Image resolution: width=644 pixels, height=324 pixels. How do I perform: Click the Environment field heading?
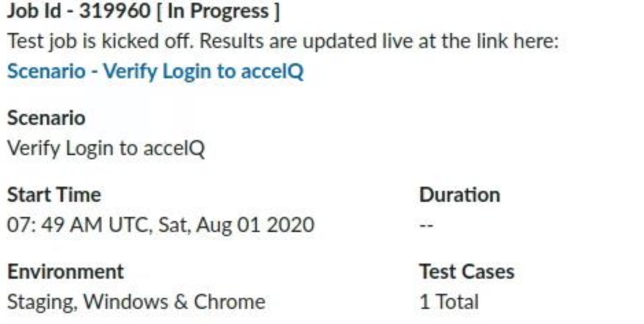[66, 271]
